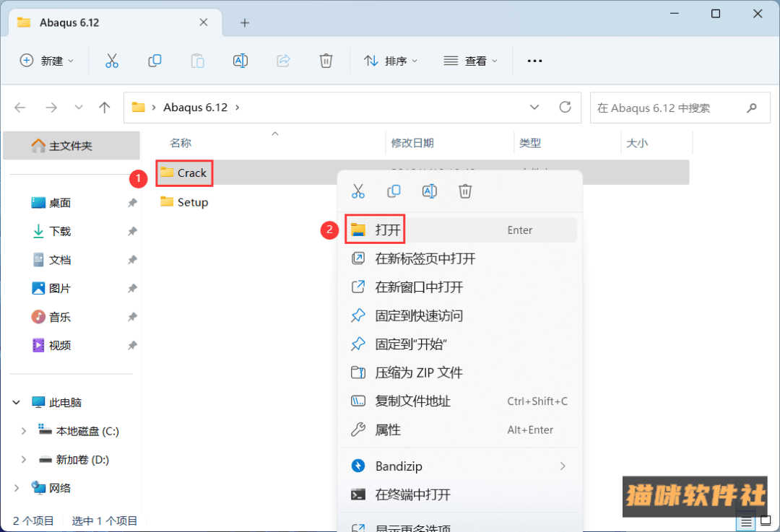Screen dimensions: 780x532
Task: Select 固定到快速访问 in context menu
Action: 460,315
